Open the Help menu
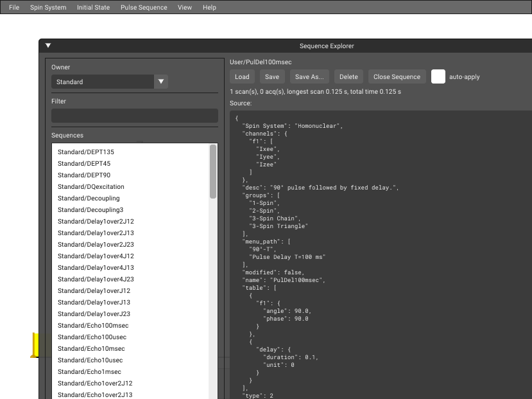Image resolution: width=532 pixels, height=399 pixels. 209,7
